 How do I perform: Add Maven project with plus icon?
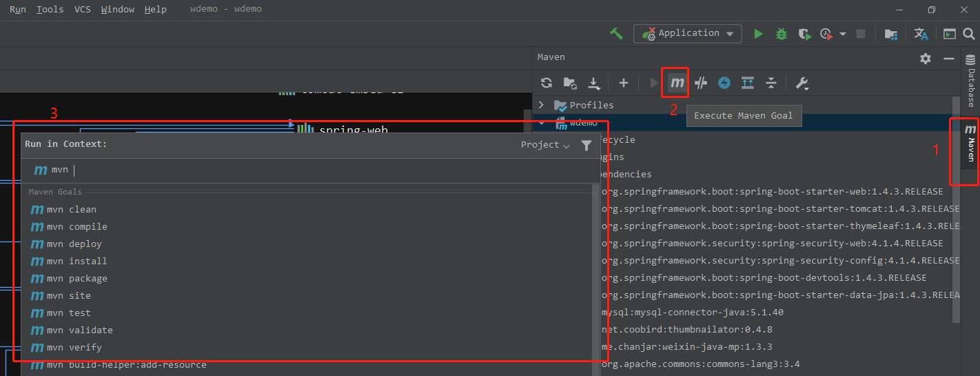click(x=624, y=83)
